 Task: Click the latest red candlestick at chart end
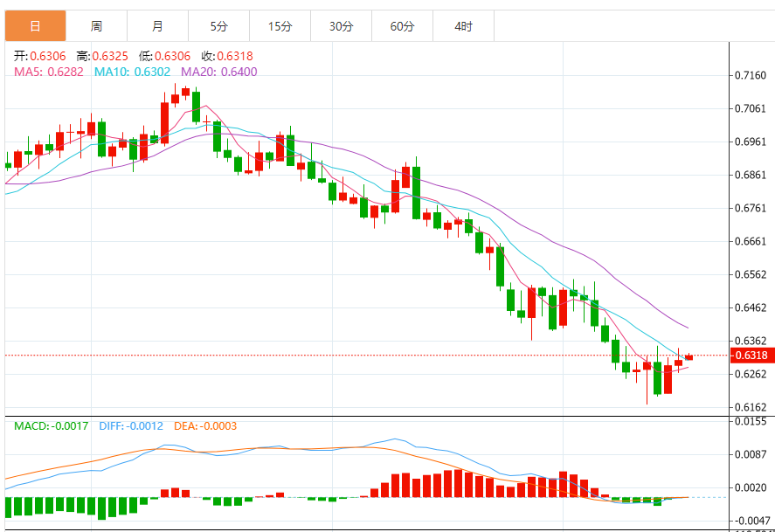pyautogui.click(x=689, y=357)
